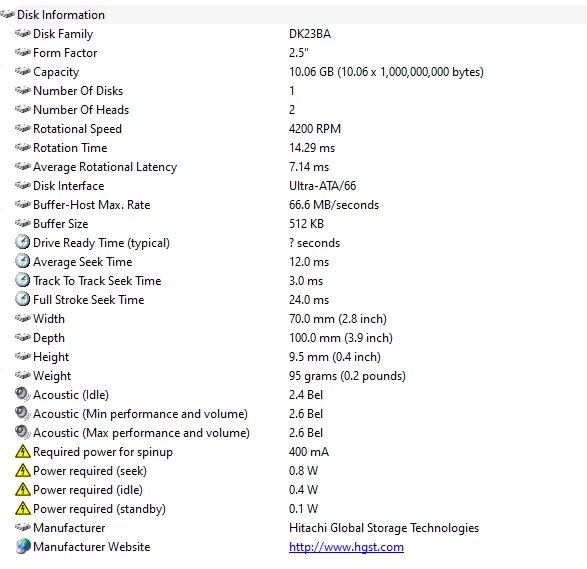Select the Form Factor label
This screenshot has width=587, height=569.
click(65, 53)
